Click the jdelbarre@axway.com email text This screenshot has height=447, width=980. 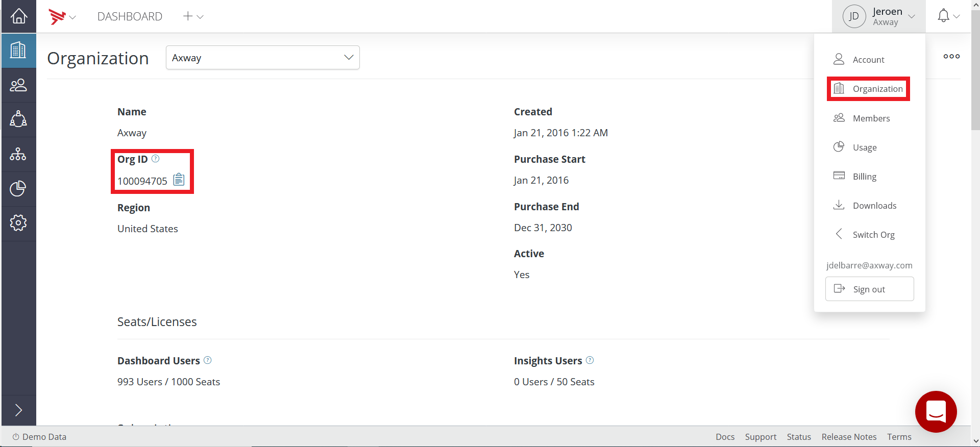(869, 265)
